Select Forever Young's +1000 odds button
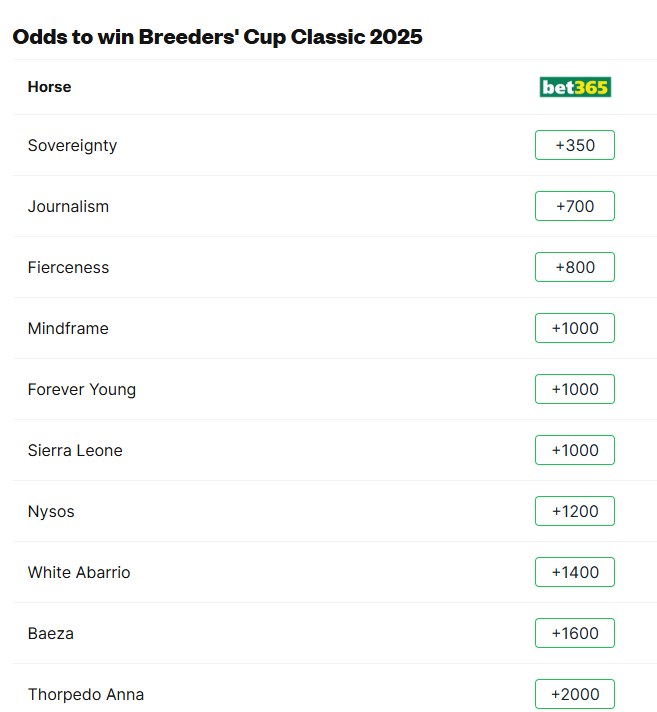657x712 pixels. 574,389
